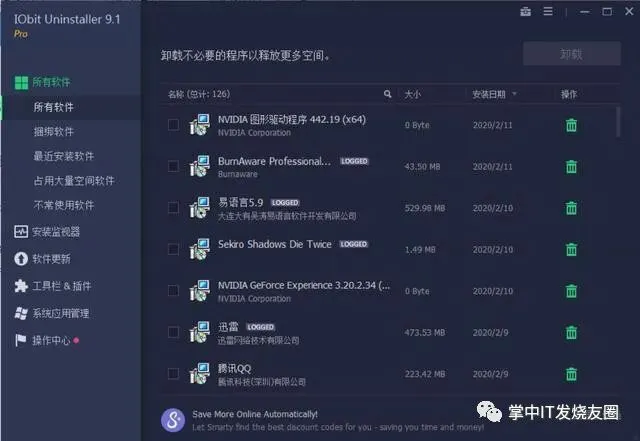Open the 工具栏 & 插件 section

[x=61, y=286]
